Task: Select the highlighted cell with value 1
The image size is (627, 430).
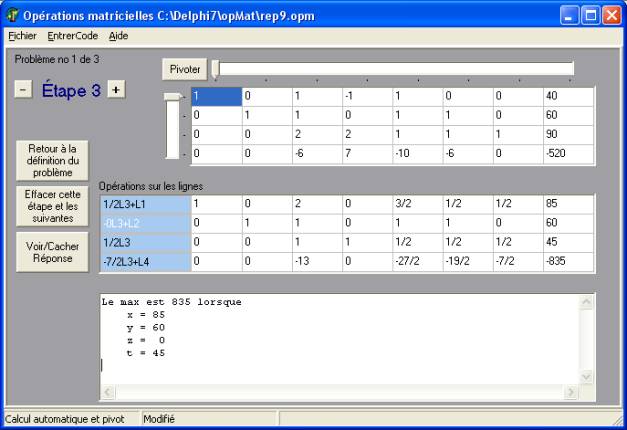Action: coord(217,96)
